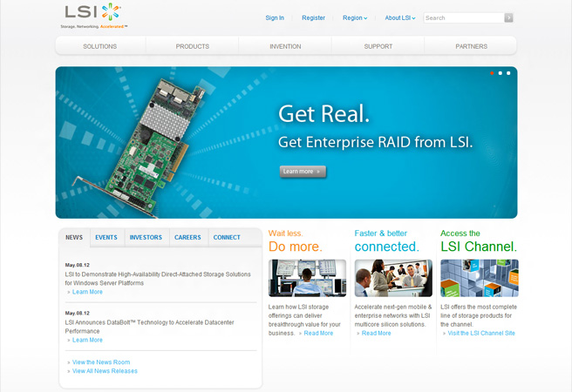Click the LSI Channel cubes thumbnail
Screen dimensions: 572x392
point(479,278)
